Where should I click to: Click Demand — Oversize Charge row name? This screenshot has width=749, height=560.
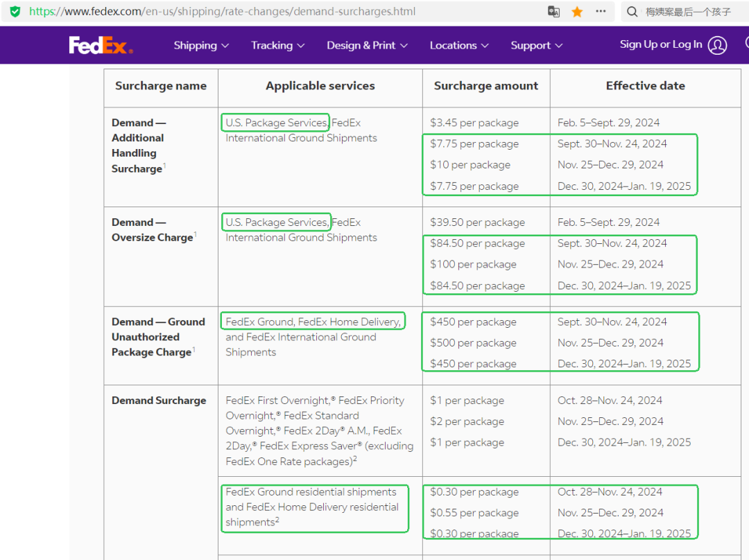tap(153, 229)
